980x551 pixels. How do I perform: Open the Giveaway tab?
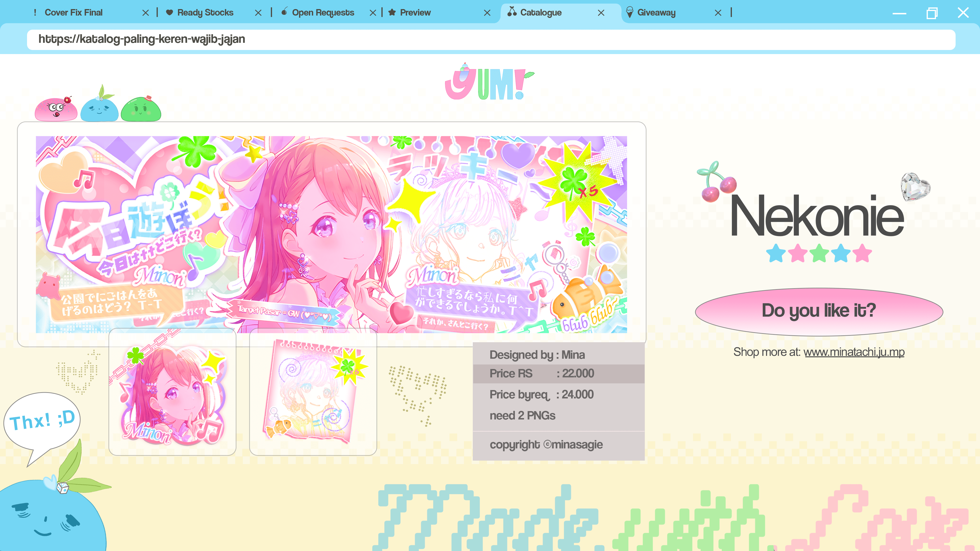(x=656, y=12)
